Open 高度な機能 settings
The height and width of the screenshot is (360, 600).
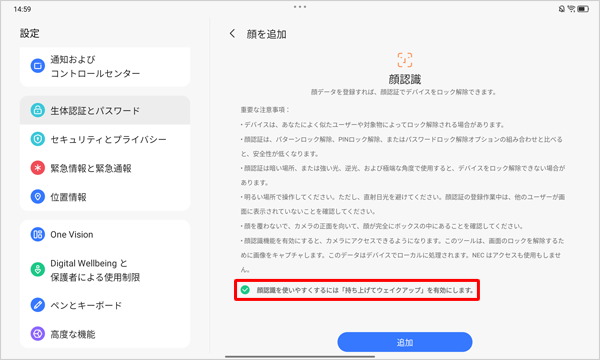tap(105, 334)
